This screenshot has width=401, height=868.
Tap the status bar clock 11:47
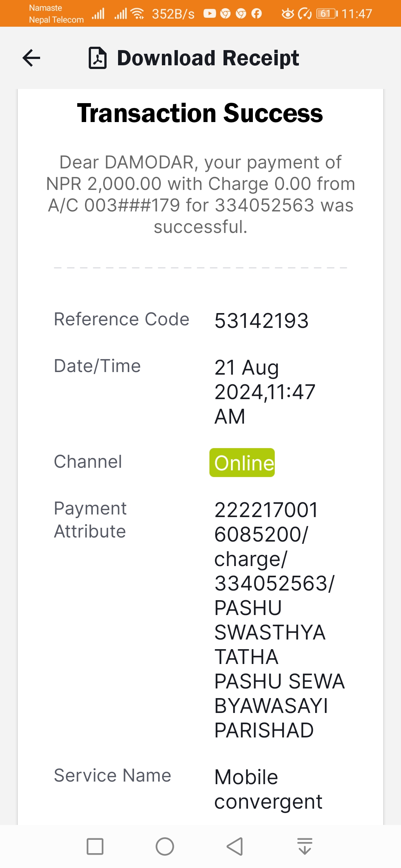pos(356,14)
